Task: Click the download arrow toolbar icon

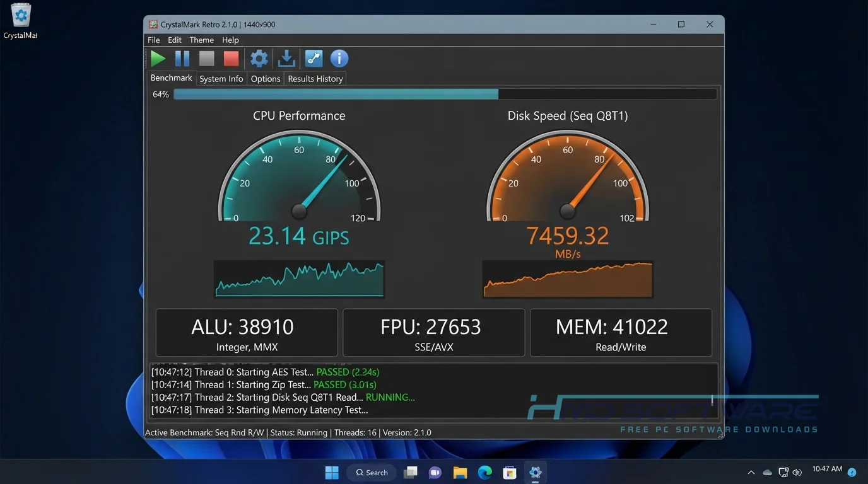Action: tap(286, 59)
